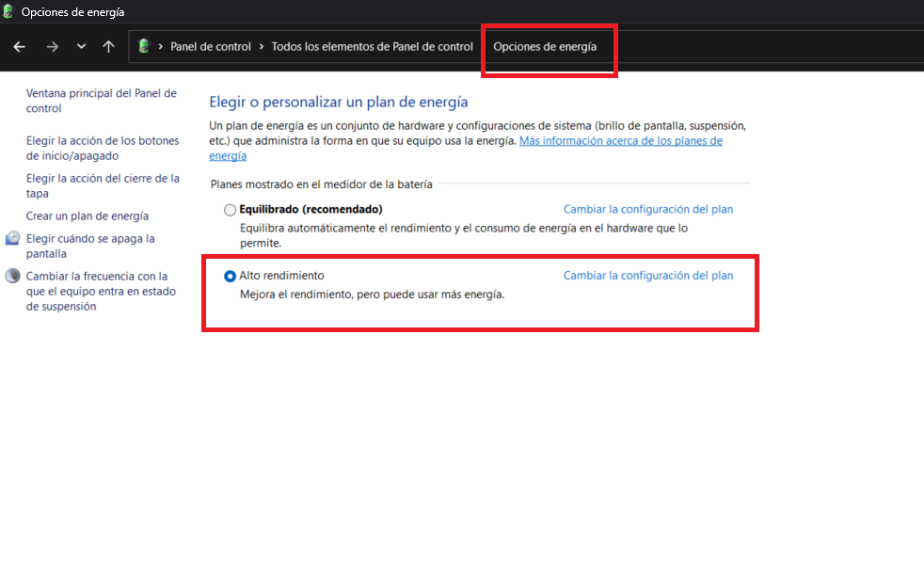
Task: Click the Alto rendimiento label text
Action: [281, 275]
